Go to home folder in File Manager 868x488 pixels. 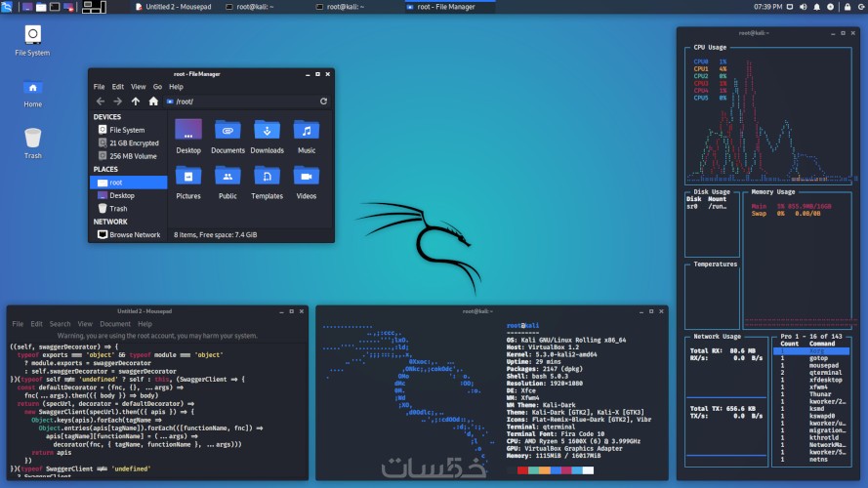point(153,102)
